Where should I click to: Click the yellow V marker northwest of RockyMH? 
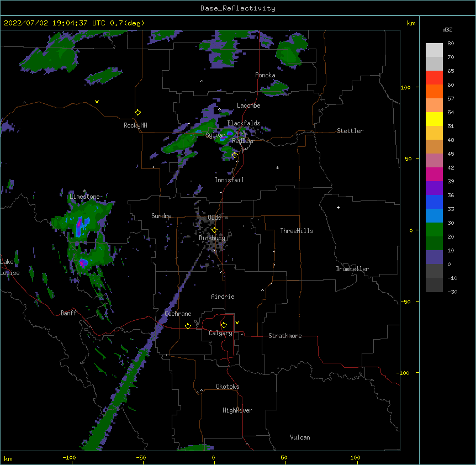(x=97, y=102)
